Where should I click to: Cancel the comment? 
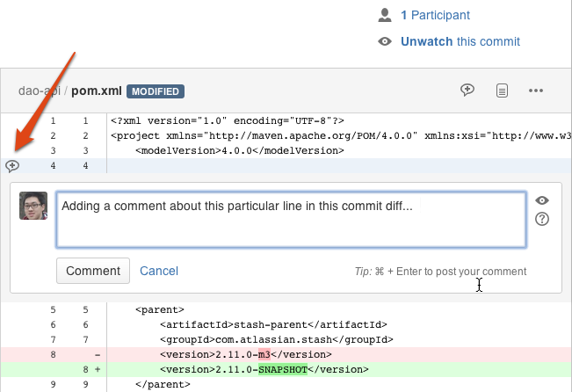(159, 271)
